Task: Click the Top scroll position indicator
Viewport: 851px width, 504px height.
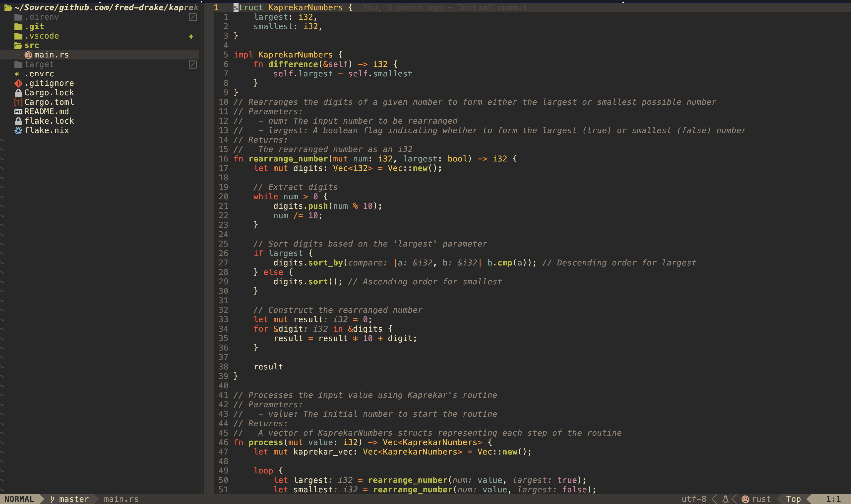Action: [793, 499]
